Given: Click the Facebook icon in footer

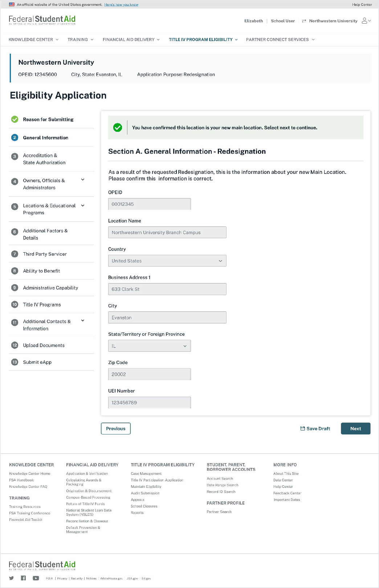Looking at the screenshot, I should click(23, 578).
